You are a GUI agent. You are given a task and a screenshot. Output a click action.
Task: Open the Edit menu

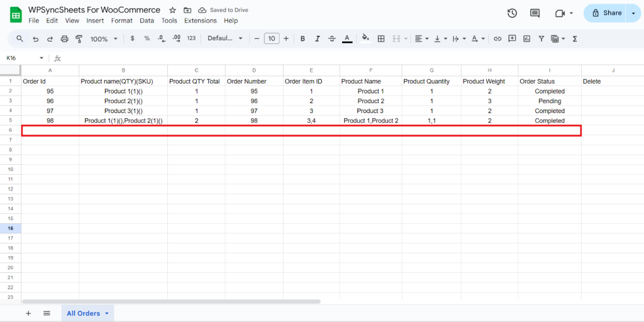52,21
